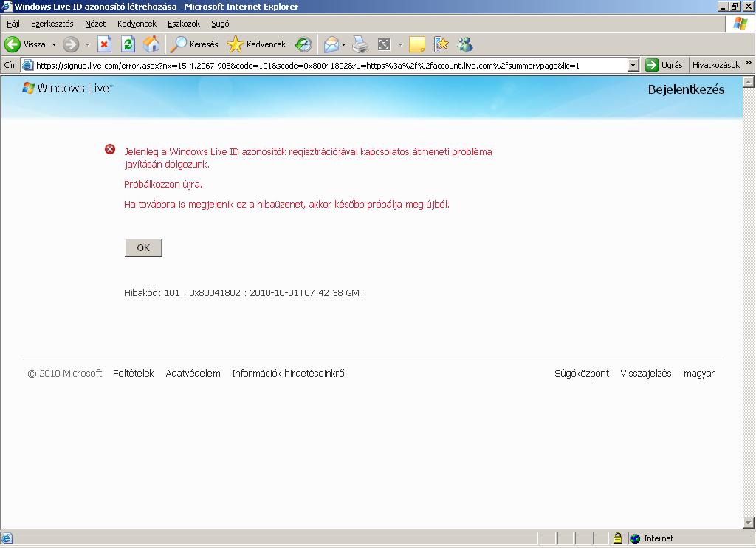Image resolution: width=756 pixels, height=548 pixels.
Task: Expand the Hivatkozások links chevron
Action: (x=749, y=63)
